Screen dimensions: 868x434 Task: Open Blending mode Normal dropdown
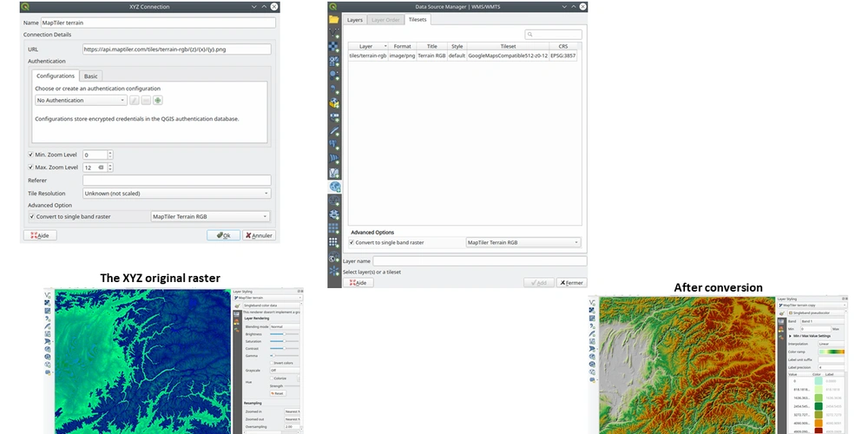pos(285,326)
